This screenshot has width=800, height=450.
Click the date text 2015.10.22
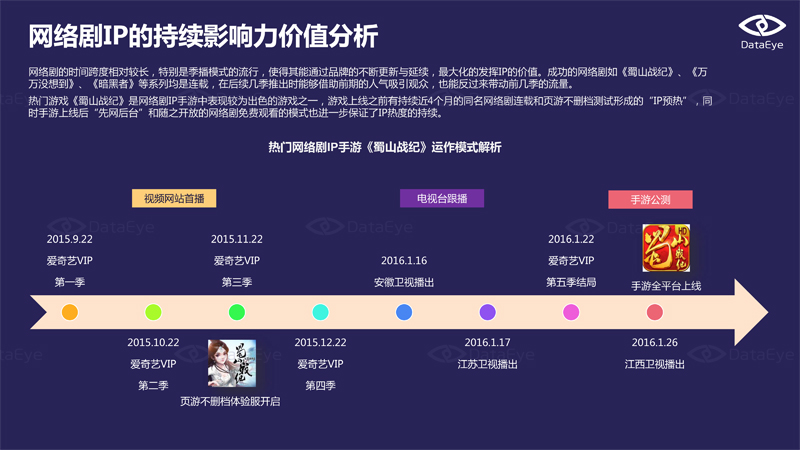point(153,342)
